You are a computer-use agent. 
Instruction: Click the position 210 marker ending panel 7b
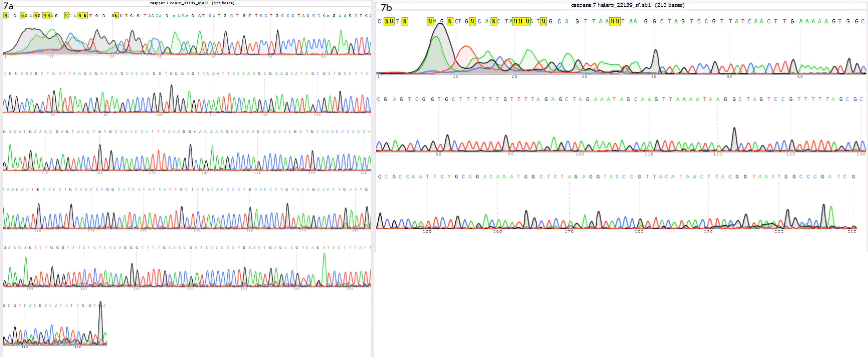(x=851, y=231)
